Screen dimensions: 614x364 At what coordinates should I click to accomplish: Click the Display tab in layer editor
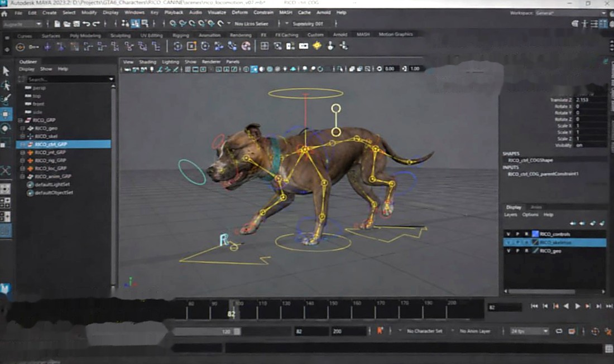(x=514, y=207)
